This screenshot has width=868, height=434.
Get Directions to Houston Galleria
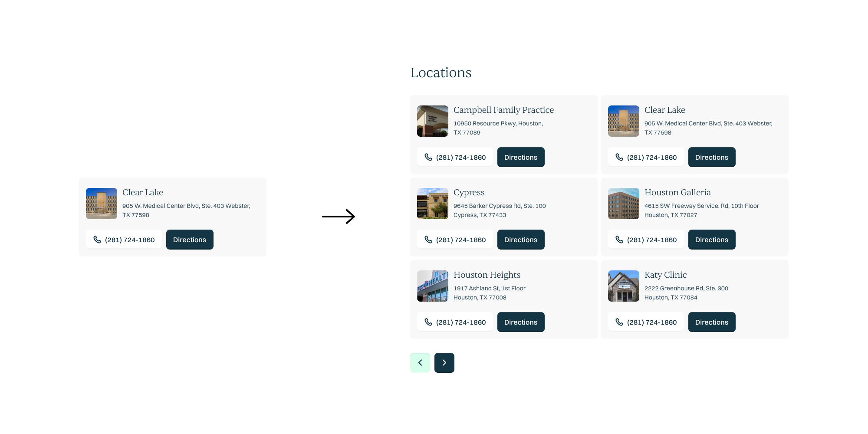tap(711, 240)
